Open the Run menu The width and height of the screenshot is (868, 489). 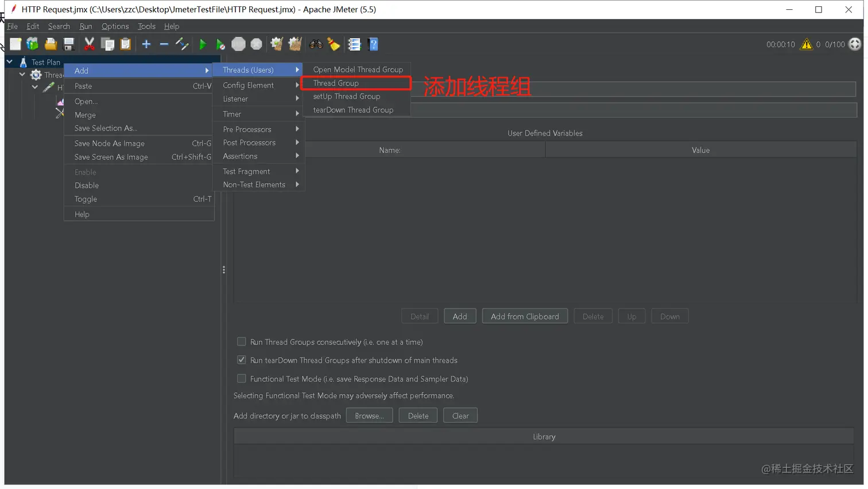click(86, 26)
